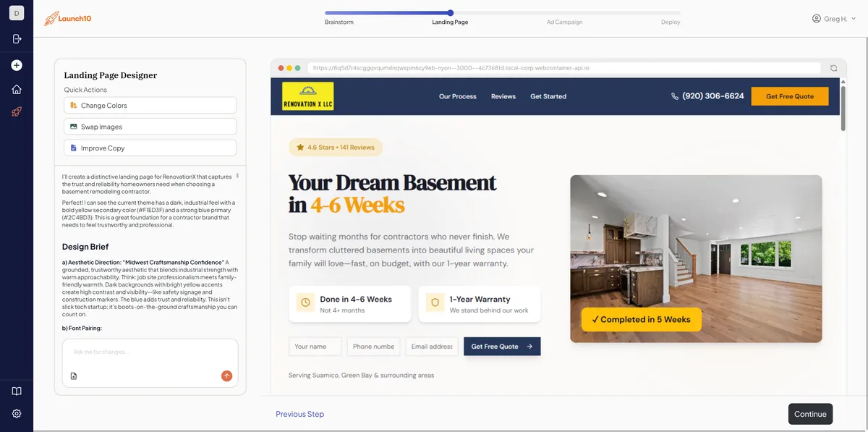Screen dimensions: 868x432
Task: Attach a file using the document icon
Action: pyautogui.click(x=73, y=375)
